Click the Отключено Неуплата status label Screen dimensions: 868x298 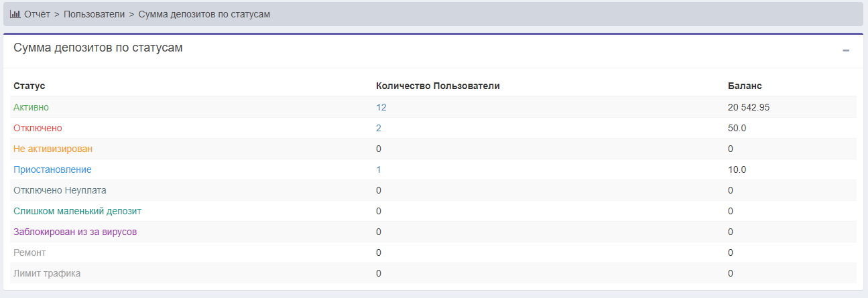60,190
